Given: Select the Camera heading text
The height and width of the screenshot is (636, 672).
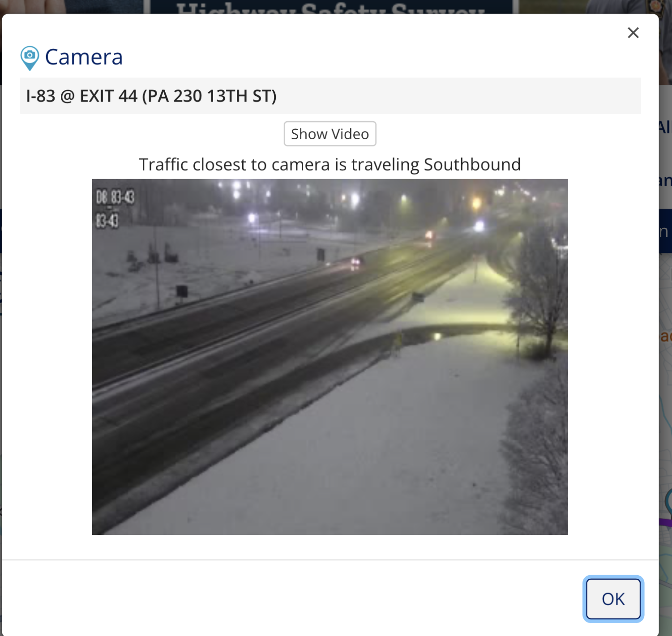Looking at the screenshot, I should click(84, 57).
